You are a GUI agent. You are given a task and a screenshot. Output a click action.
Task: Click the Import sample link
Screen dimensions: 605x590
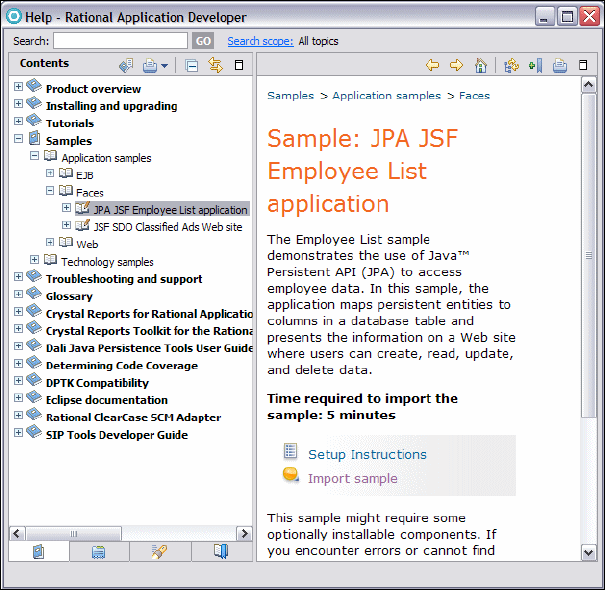353,478
